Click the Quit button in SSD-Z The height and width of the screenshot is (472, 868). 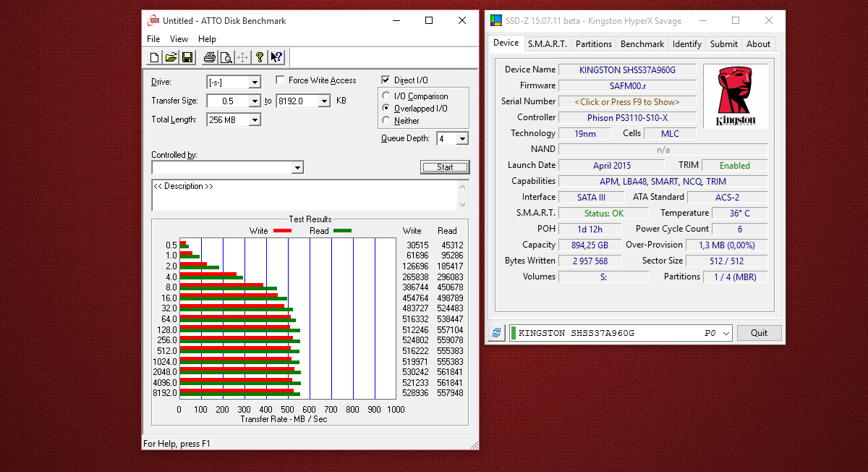pos(759,333)
